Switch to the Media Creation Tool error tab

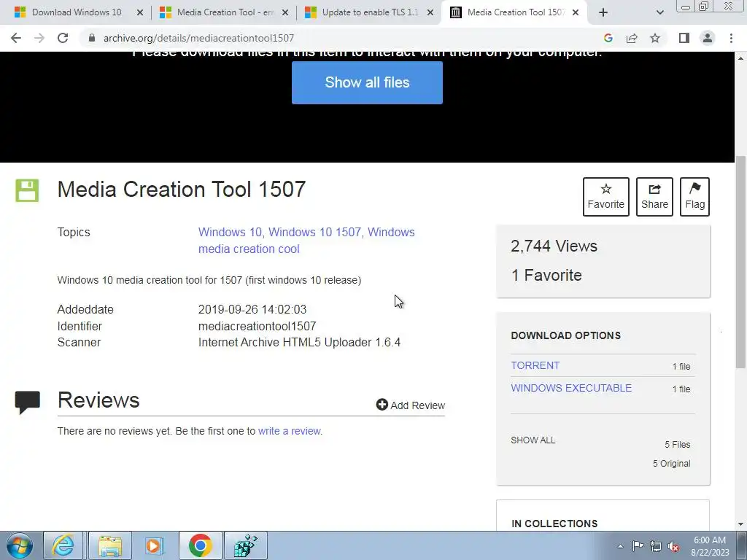tap(225, 12)
